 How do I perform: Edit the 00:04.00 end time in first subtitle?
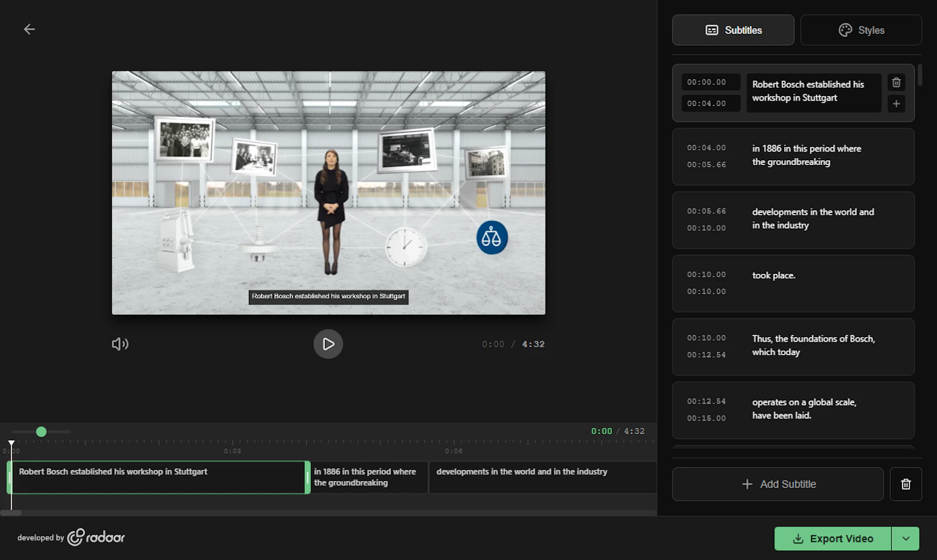711,103
